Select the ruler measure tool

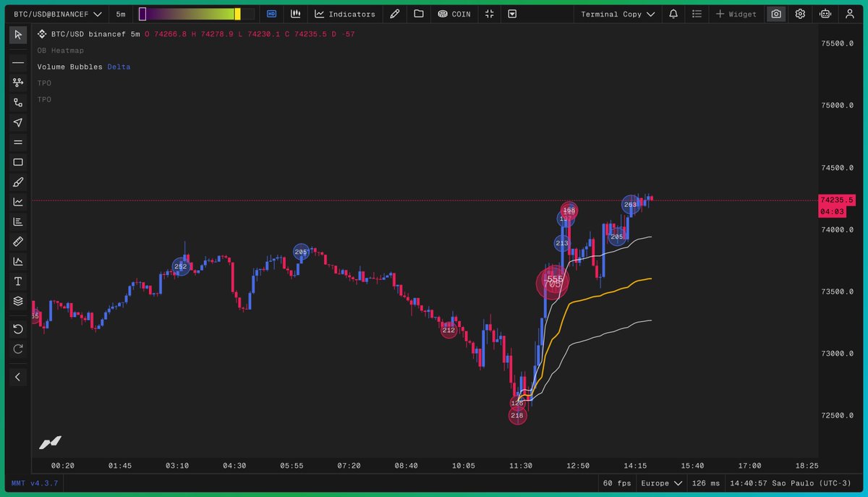pos(18,242)
